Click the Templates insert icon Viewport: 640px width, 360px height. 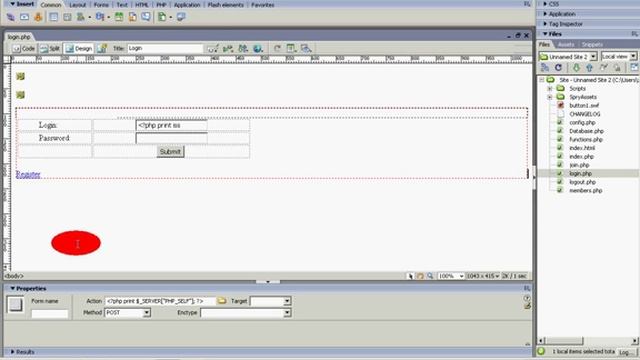click(162, 17)
